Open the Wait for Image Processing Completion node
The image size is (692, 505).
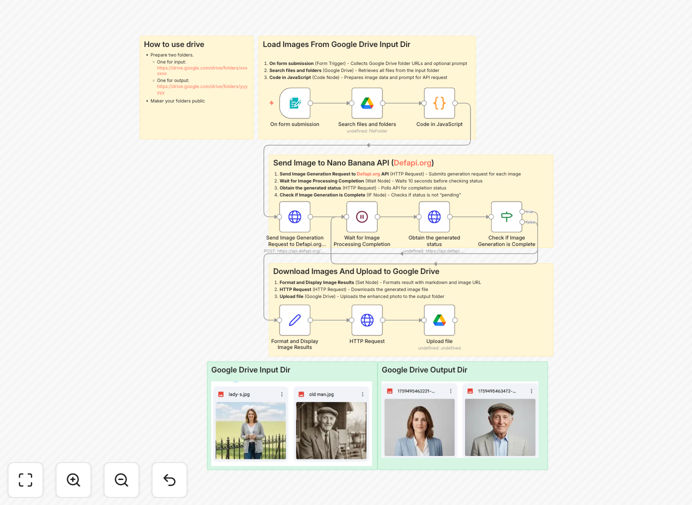(362, 217)
